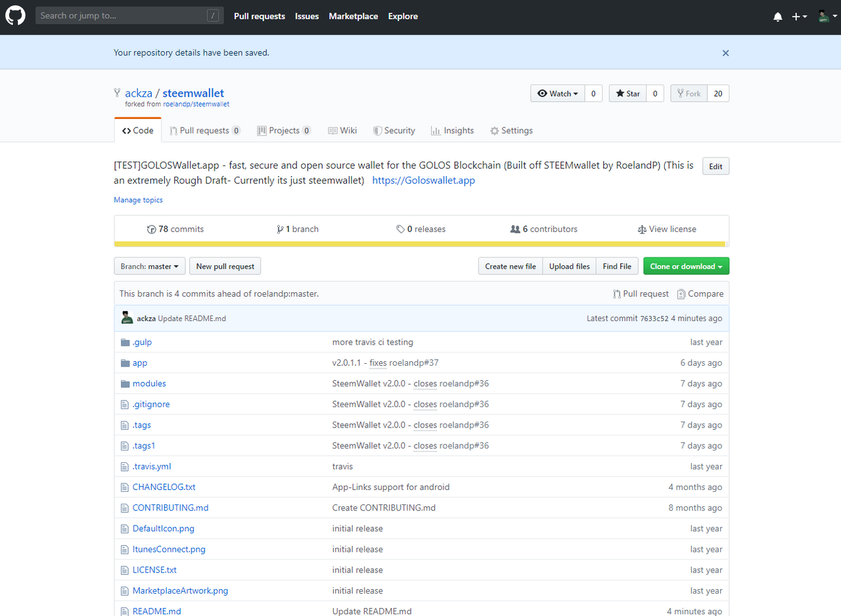Open the .tags file
The height and width of the screenshot is (616, 841).
[x=141, y=425]
